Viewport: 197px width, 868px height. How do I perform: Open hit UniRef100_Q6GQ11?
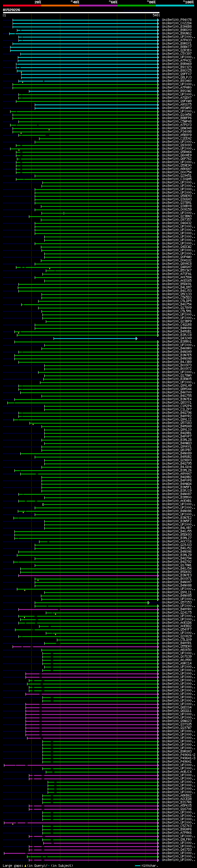coord(177,711)
